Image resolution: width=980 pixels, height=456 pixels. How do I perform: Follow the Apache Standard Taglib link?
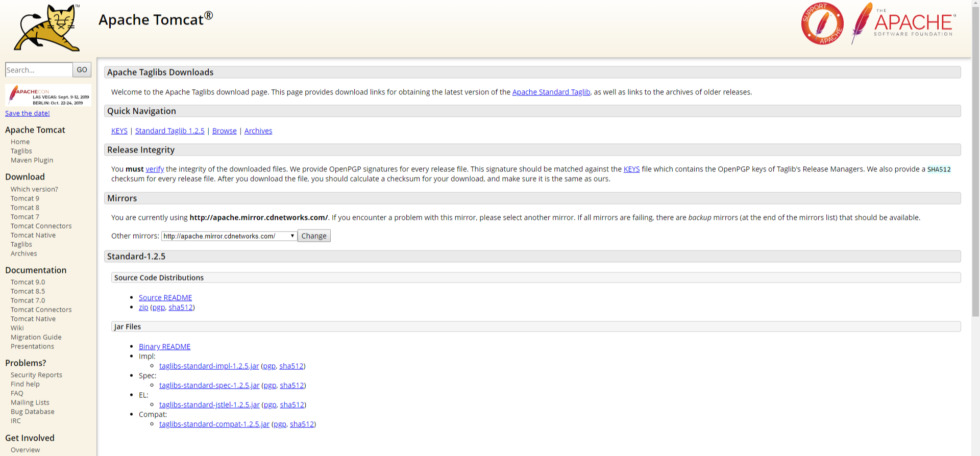point(551,92)
